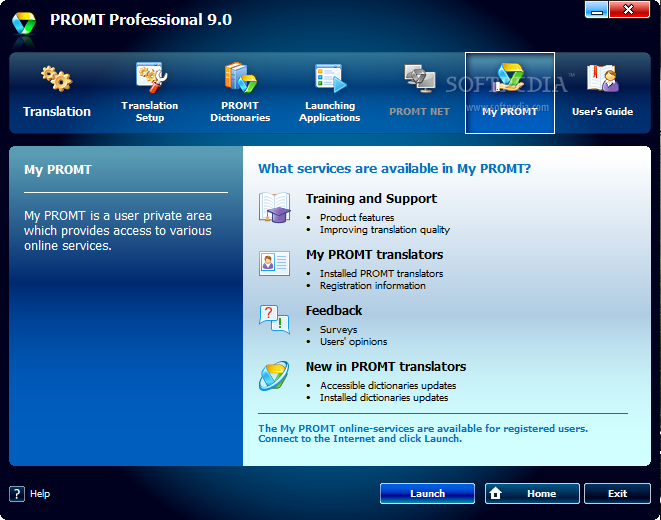661x520 pixels.
Task: Switch to the Translation tab label
Action: (x=57, y=112)
